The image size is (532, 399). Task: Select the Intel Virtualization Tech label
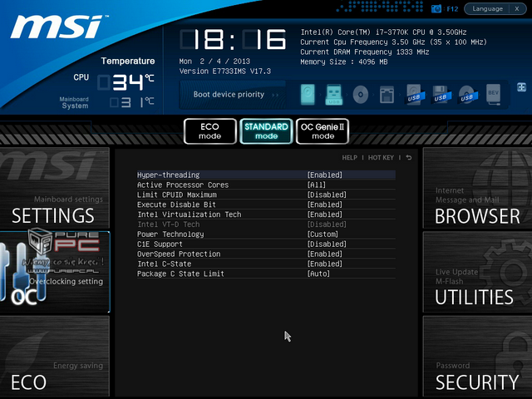point(190,214)
